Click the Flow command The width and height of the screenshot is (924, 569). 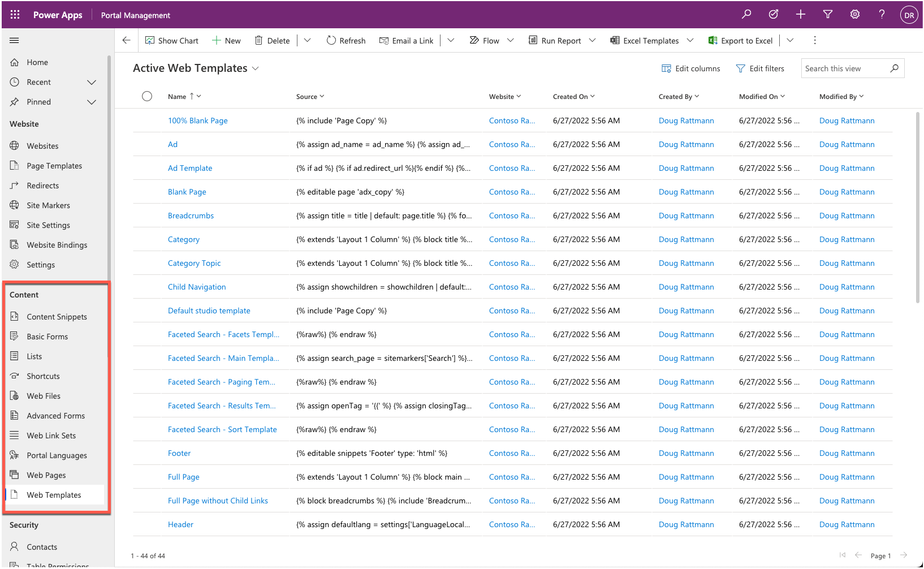pos(485,41)
